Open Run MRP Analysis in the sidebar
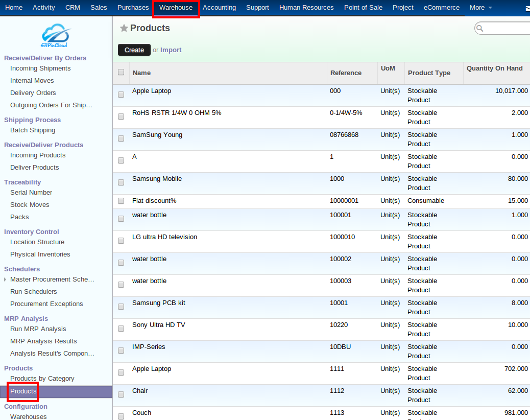 point(38,329)
